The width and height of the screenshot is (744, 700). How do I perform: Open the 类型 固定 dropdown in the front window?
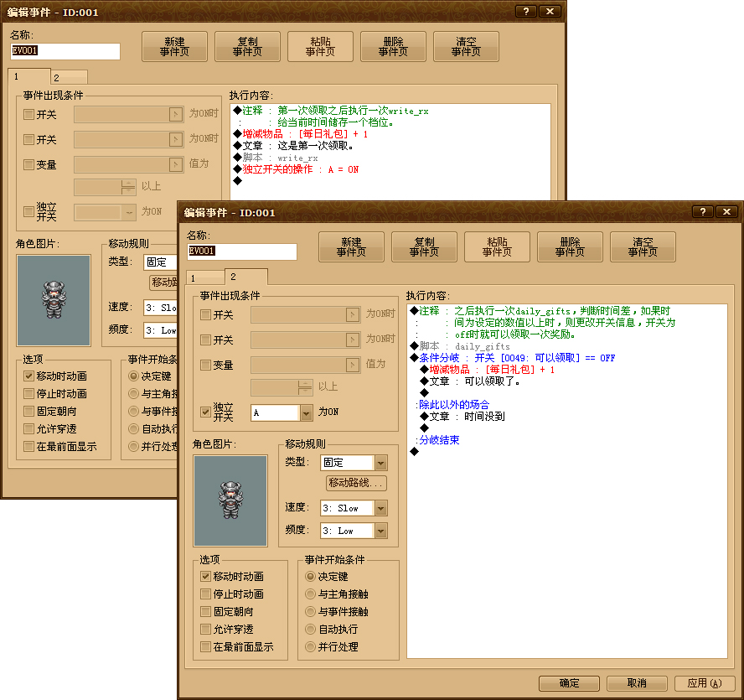click(x=381, y=463)
